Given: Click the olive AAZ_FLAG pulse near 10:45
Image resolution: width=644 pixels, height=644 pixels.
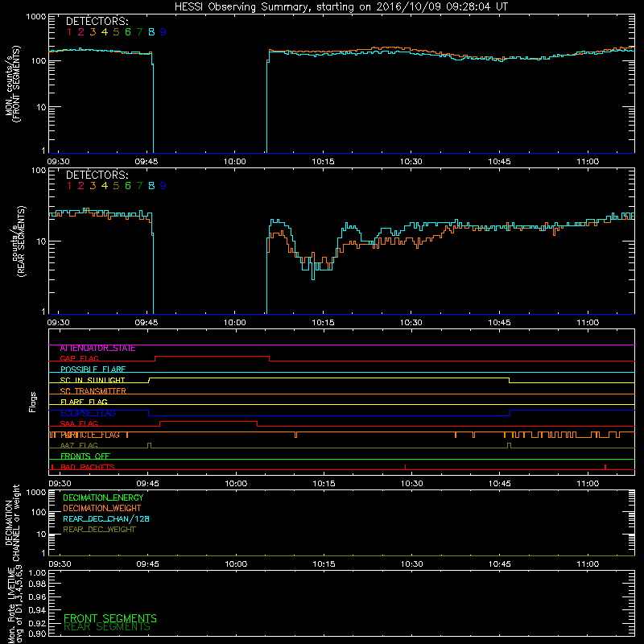Looking at the screenshot, I should click(x=510, y=446).
